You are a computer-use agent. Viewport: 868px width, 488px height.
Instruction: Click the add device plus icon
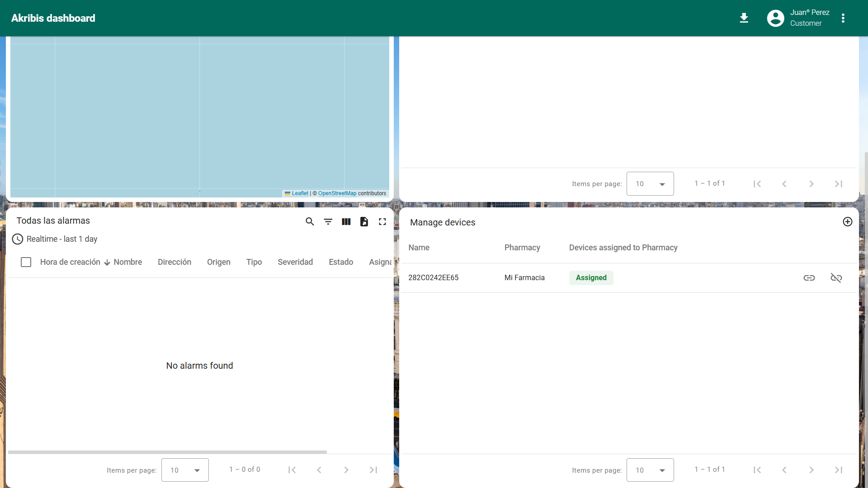pyautogui.click(x=848, y=221)
